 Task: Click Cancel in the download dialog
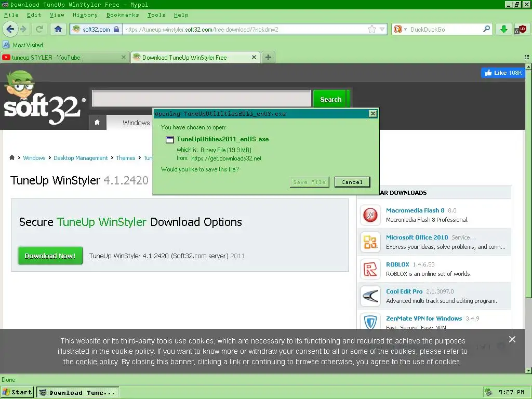coord(352,182)
